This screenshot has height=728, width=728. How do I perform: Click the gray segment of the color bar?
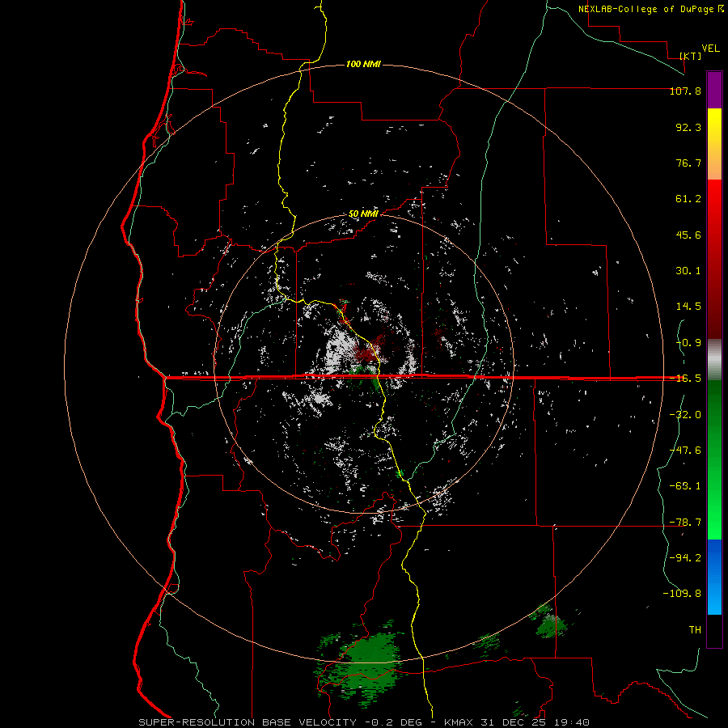714,360
